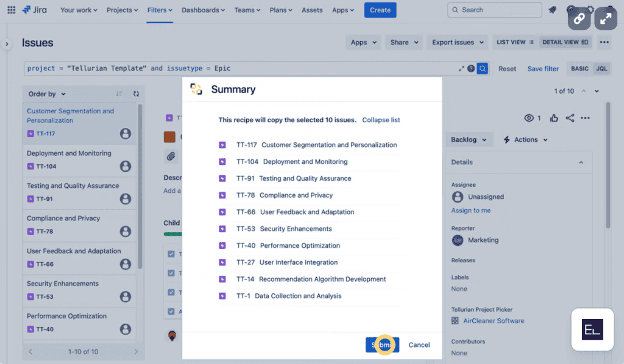Screen dimensions: 624x364
Task: Open the Backlog status dropdown
Action: pos(469,139)
